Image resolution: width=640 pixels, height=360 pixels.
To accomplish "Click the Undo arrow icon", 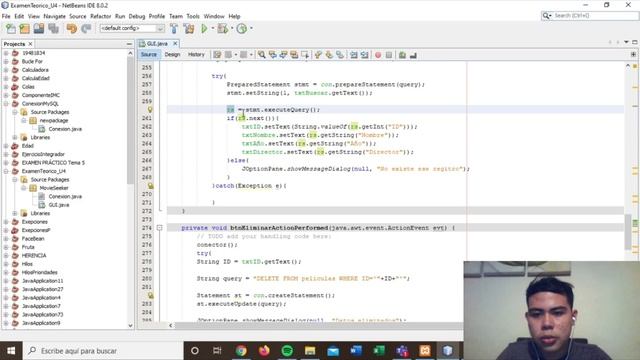I will pyautogui.click(x=72, y=29).
